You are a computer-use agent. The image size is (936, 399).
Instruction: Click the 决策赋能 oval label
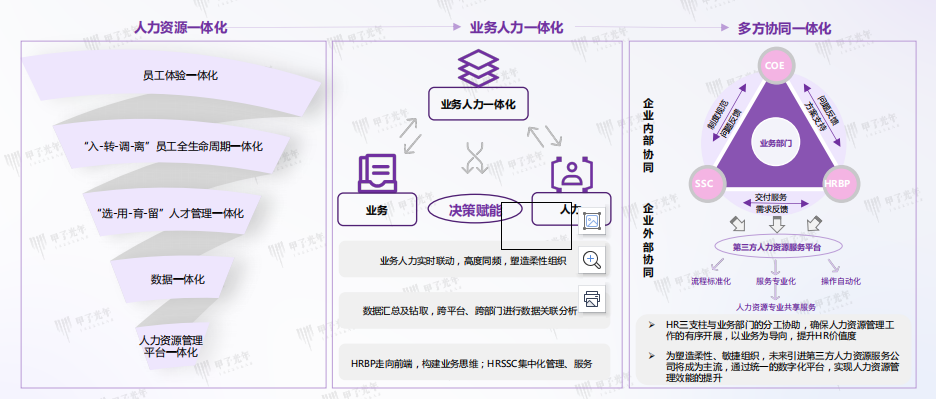point(475,210)
